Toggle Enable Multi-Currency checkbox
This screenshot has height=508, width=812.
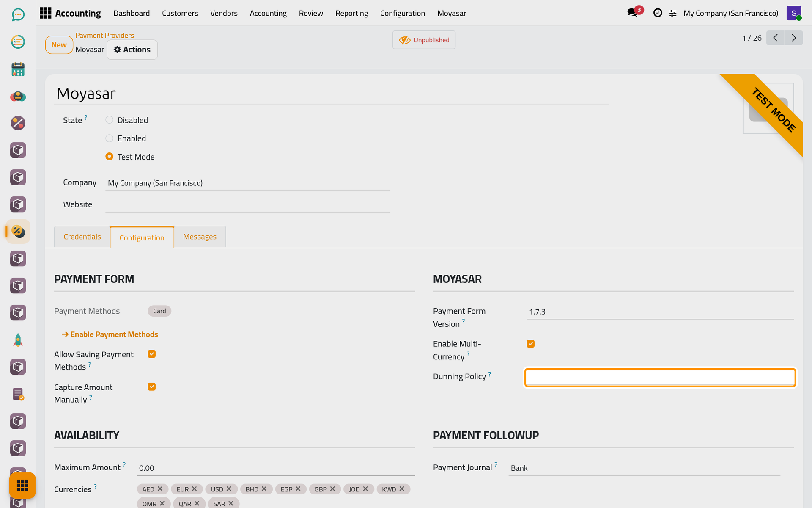click(x=531, y=344)
